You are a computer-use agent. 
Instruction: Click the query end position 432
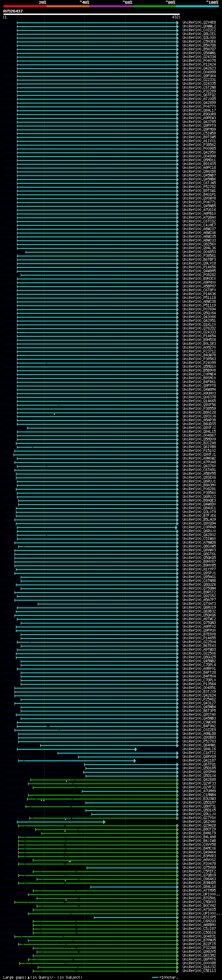tap(175, 17)
